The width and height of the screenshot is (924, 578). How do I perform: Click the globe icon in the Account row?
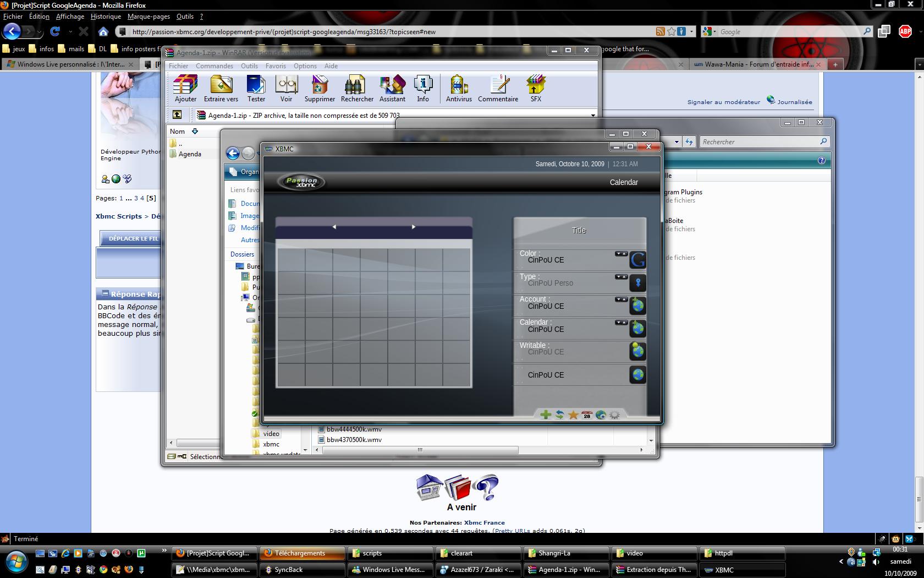pos(637,306)
